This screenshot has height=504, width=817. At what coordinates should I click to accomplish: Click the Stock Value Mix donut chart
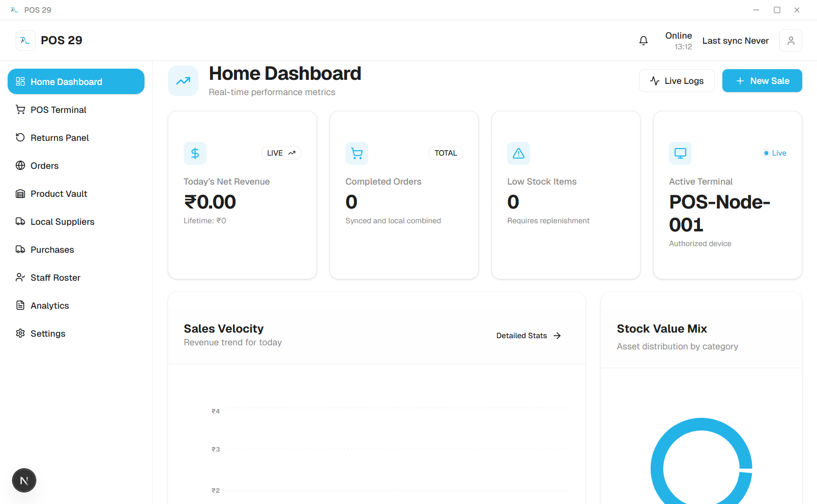point(702,462)
